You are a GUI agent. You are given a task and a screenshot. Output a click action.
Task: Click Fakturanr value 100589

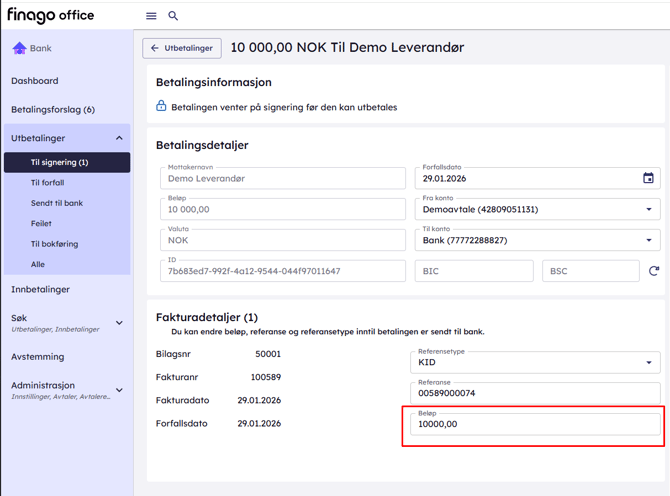[x=266, y=377]
